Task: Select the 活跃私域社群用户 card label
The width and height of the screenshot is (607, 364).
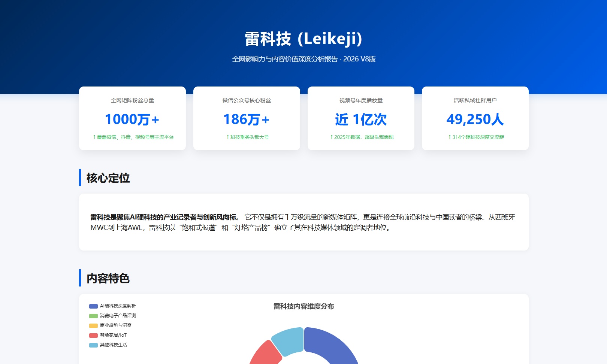Action: click(475, 100)
